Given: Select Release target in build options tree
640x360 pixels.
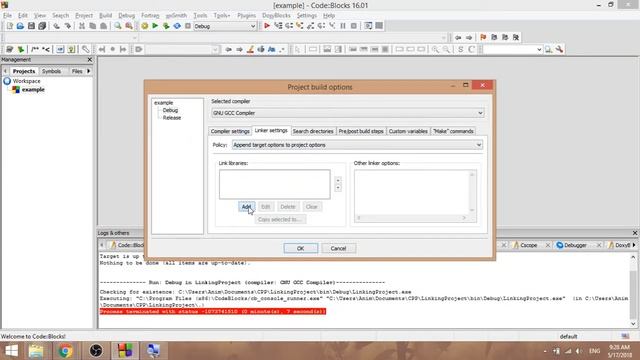Looking at the screenshot, I should point(172,118).
